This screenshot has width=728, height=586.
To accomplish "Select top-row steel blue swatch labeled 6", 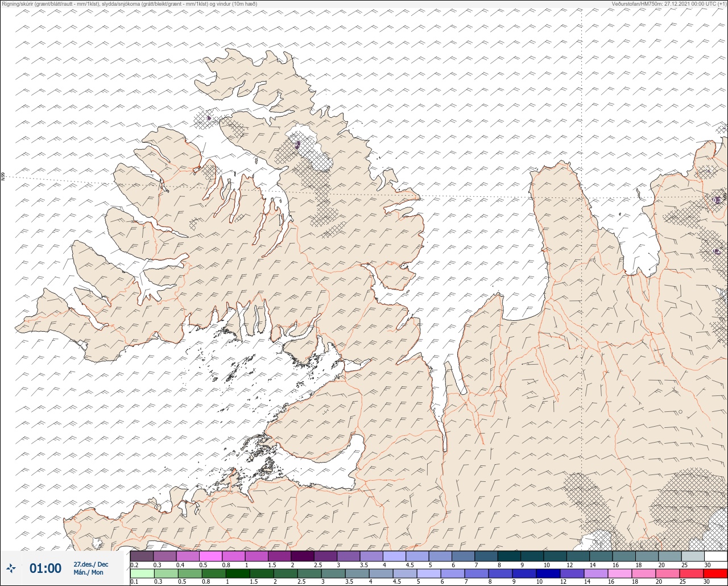I will click(463, 556).
